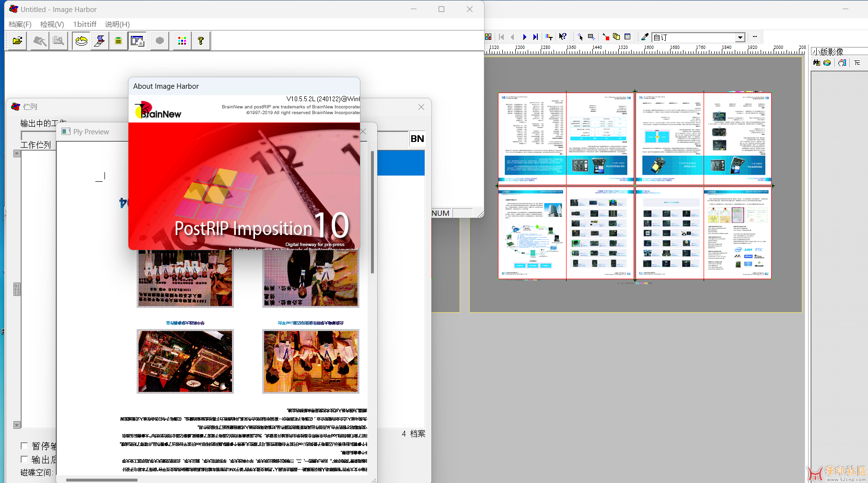
Task: Click the lower-right group photo in Ply Preview
Action: coord(311,361)
